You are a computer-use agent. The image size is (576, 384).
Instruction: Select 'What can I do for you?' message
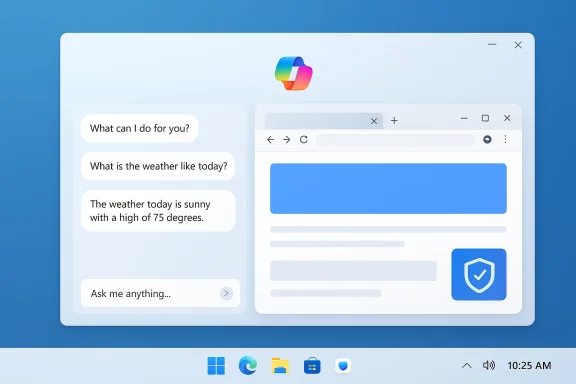coord(140,128)
